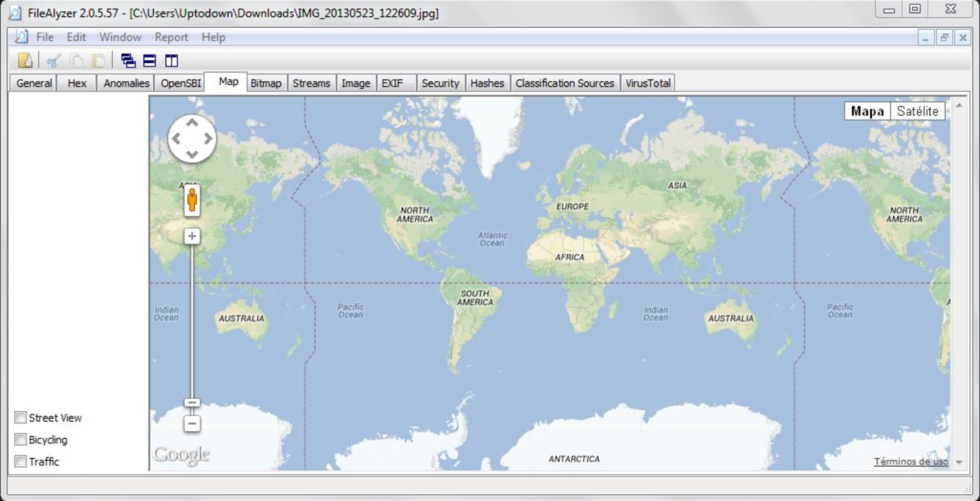The height and width of the screenshot is (501, 980).
Task: Pan map down with arrow control
Action: coord(192,154)
